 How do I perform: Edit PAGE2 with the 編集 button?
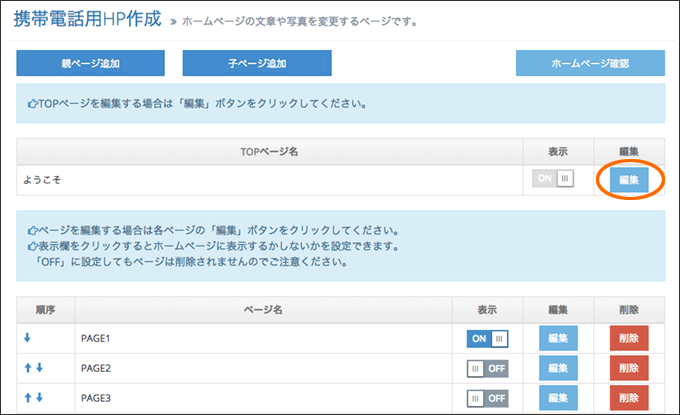[558, 368]
